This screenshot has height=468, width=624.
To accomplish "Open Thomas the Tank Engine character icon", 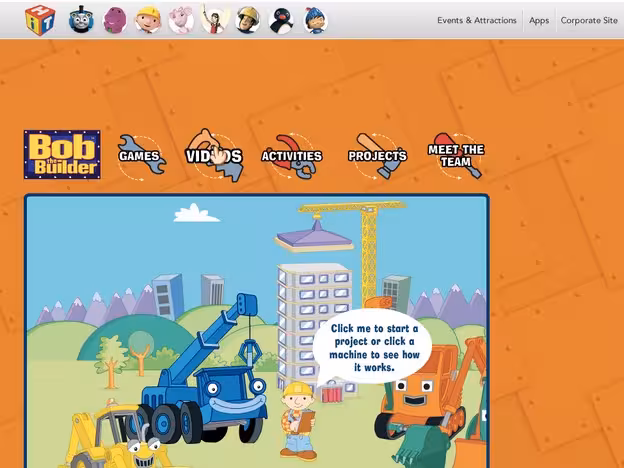I will click(x=81, y=20).
